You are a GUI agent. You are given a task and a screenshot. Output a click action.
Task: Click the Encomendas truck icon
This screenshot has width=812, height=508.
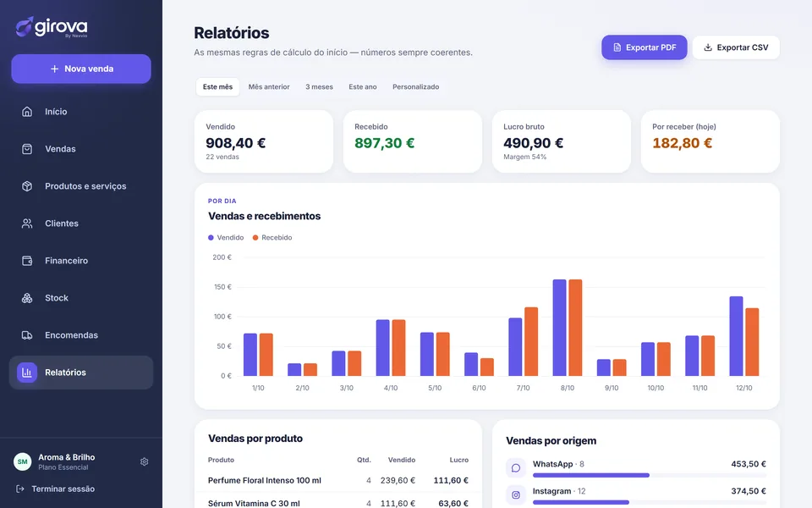tap(27, 335)
